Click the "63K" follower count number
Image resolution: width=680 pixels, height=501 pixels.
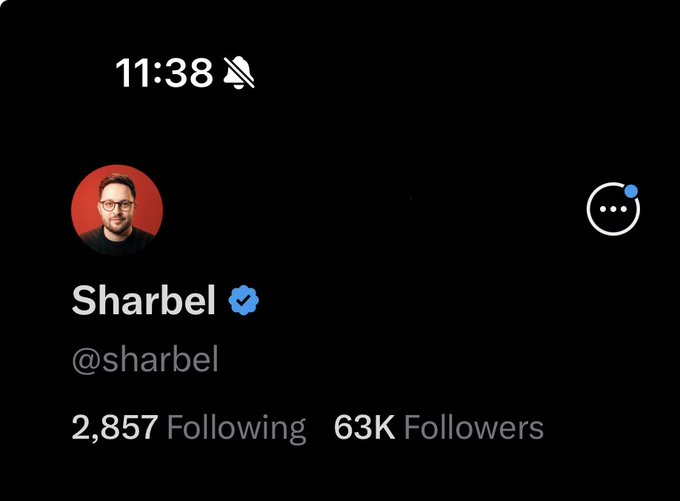coord(365,428)
